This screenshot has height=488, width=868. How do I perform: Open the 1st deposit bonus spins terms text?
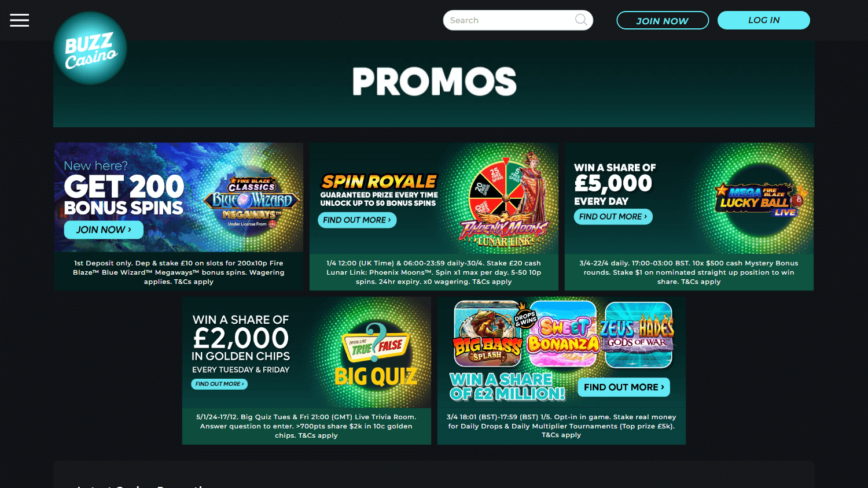click(x=179, y=272)
